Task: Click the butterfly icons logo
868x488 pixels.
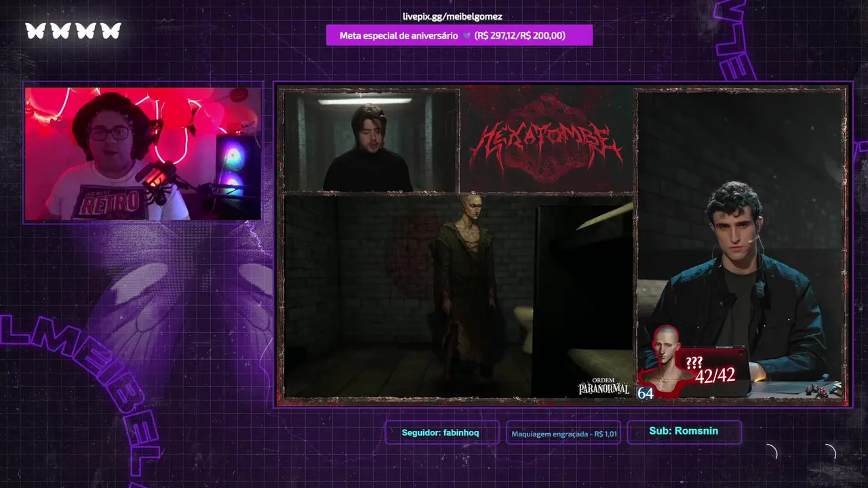Action: tap(73, 30)
